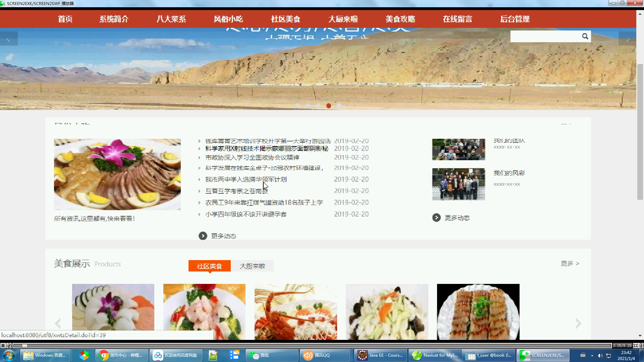Open the player info icon
The width and height of the screenshot is (644, 362).
[x=641, y=346]
